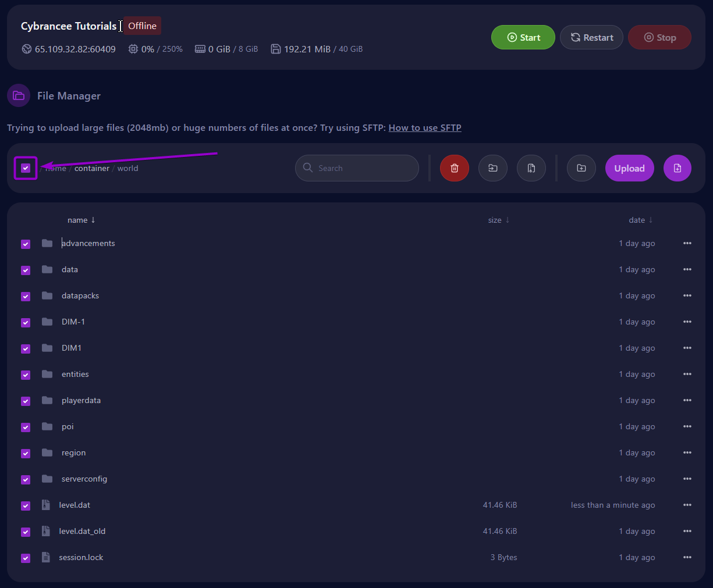Expand the options menu for playerdata
The image size is (713, 588).
687,400
